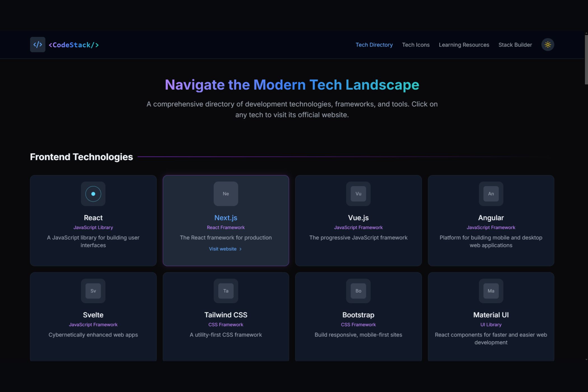The height and width of the screenshot is (392, 588).
Task: Click the Svelte 'Sv' icon tile
Action: coord(93,291)
